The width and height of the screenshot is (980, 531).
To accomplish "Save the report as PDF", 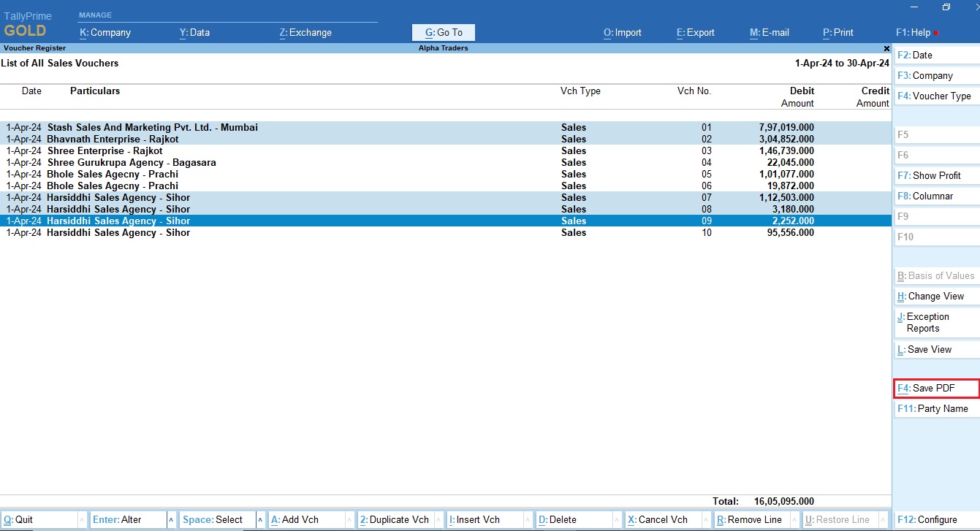I will [927, 388].
